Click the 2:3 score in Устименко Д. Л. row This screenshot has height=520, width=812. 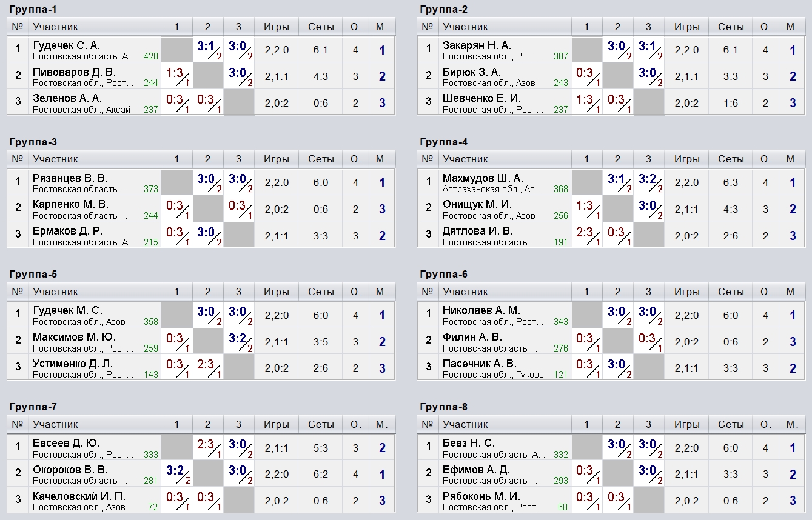click(x=207, y=368)
